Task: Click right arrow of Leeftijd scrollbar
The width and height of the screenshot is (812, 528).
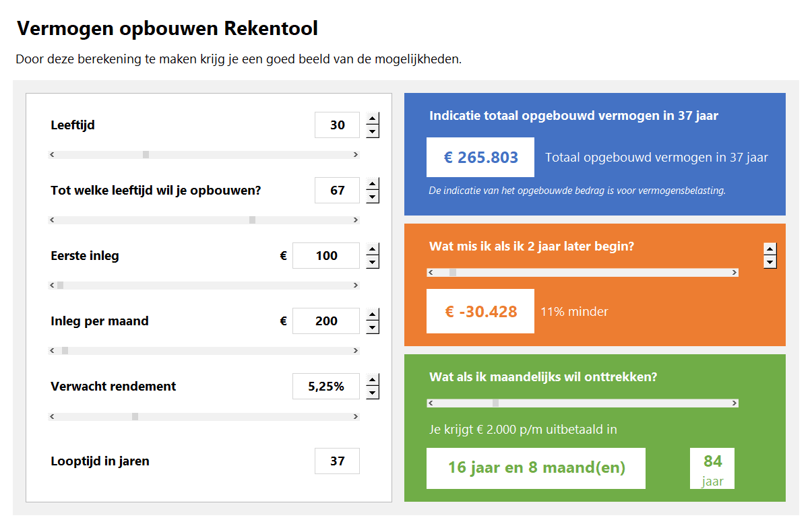Action: [x=356, y=155]
